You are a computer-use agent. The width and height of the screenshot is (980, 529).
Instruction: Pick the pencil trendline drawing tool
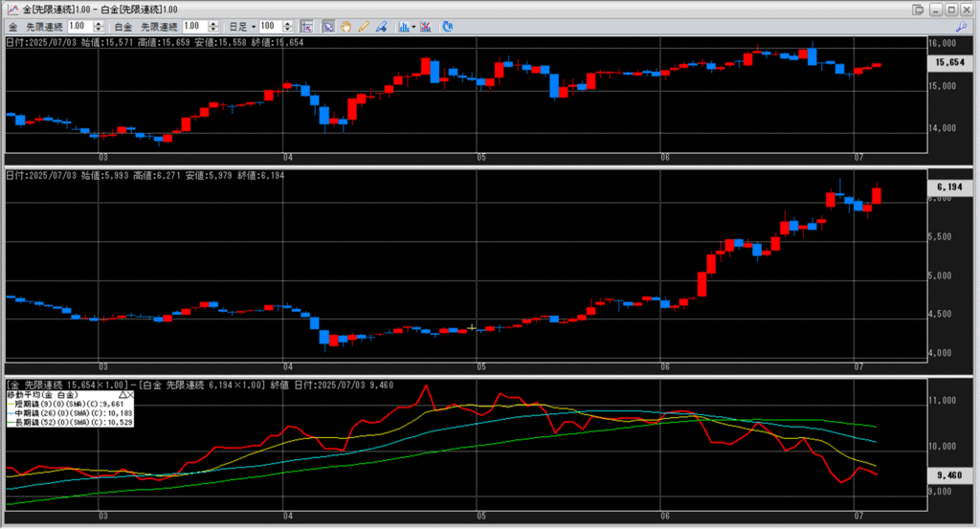362,26
